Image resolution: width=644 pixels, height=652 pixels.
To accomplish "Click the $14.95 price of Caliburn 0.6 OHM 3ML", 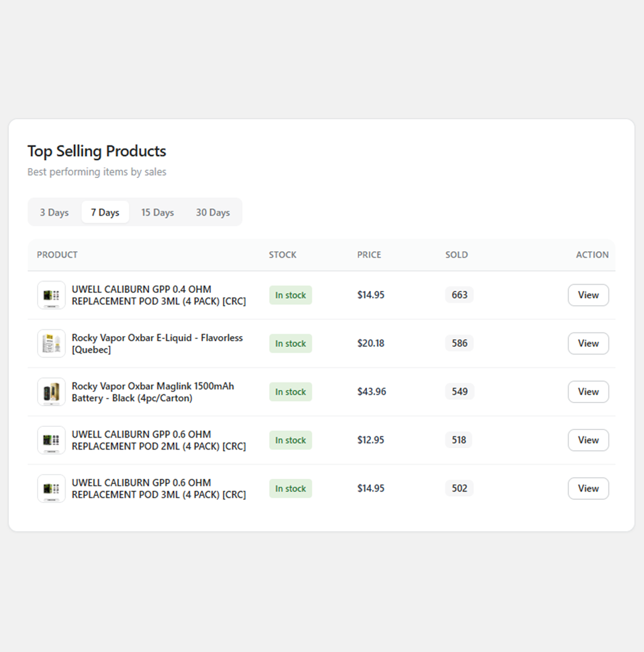I will tap(371, 488).
